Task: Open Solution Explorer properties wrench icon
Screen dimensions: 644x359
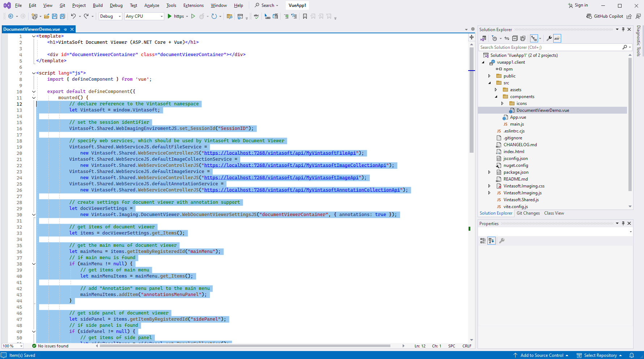Action: 549,38
